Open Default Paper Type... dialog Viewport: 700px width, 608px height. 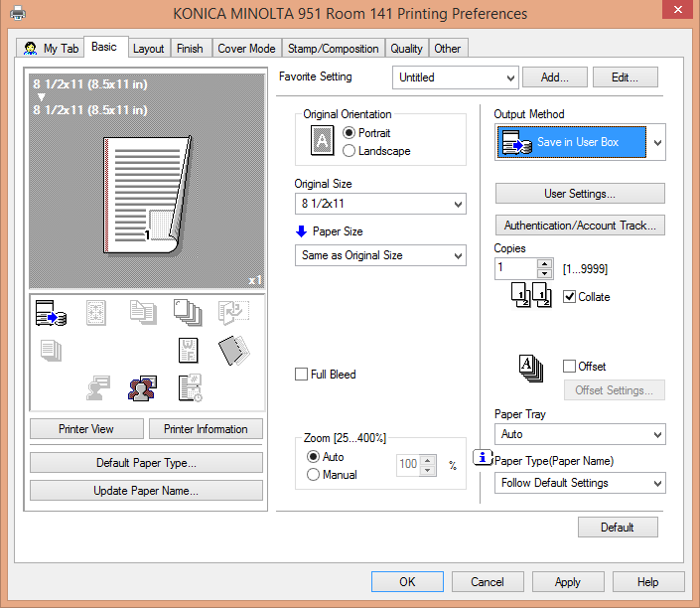pos(146,463)
